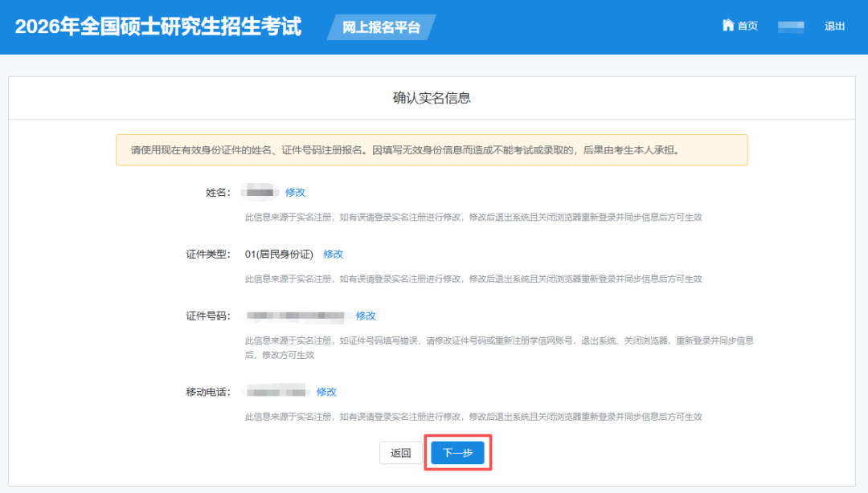Open the blurred username in the header

791,26
